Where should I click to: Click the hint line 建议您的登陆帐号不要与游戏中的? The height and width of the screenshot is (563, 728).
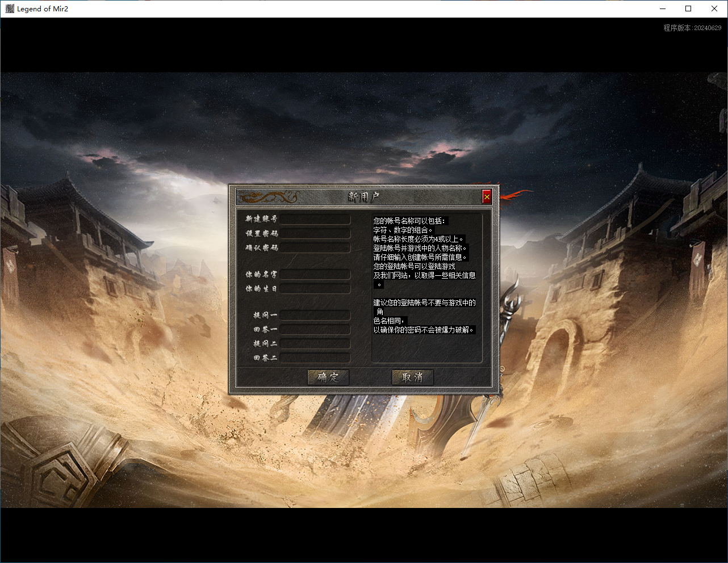pos(425,302)
